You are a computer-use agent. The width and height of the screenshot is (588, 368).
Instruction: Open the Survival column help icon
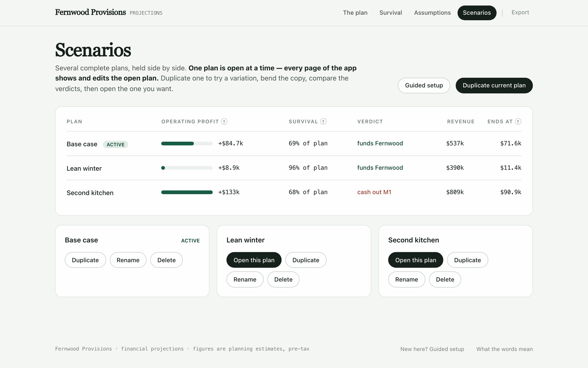pyautogui.click(x=323, y=122)
